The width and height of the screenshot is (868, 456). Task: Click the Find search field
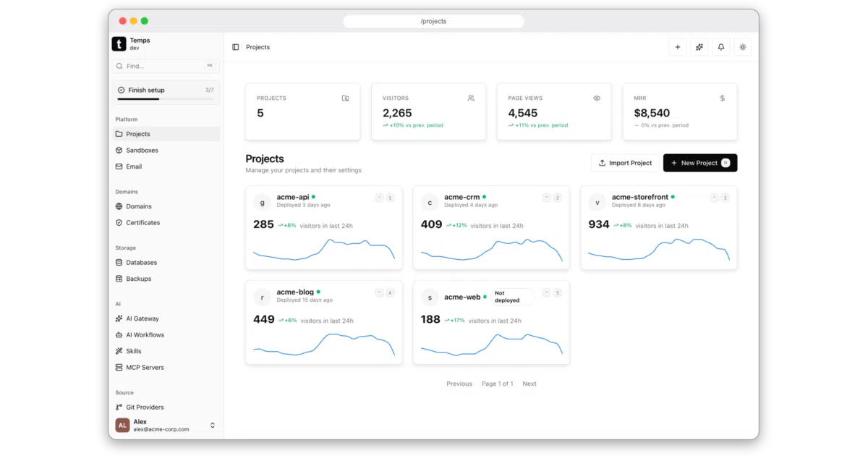166,66
